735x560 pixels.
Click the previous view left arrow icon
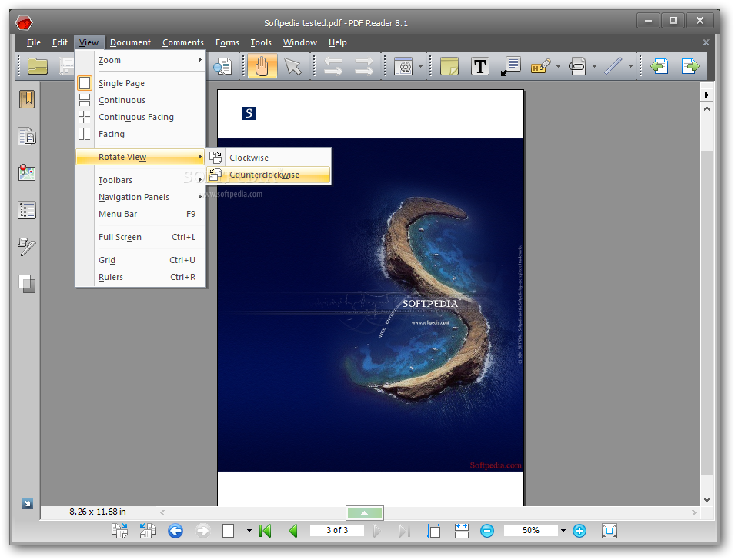332,66
